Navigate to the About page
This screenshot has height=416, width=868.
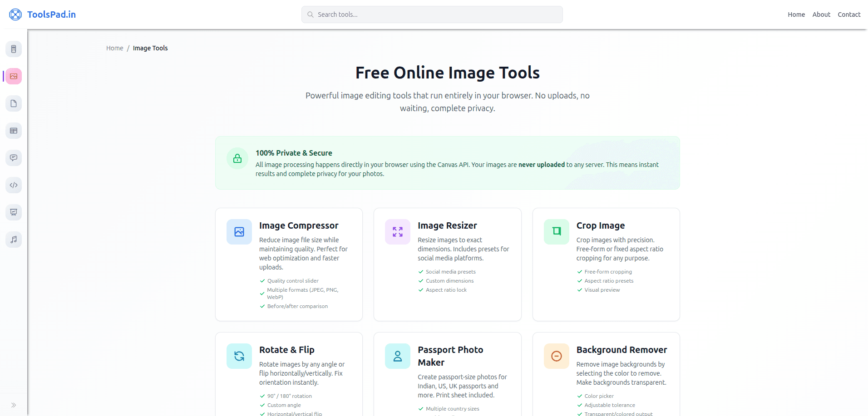point(821,14)
